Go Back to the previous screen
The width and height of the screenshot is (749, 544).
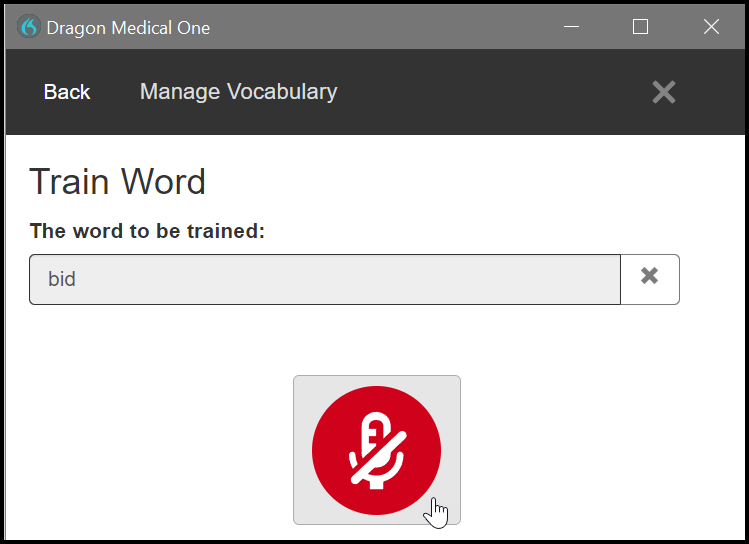click(67, 92)
